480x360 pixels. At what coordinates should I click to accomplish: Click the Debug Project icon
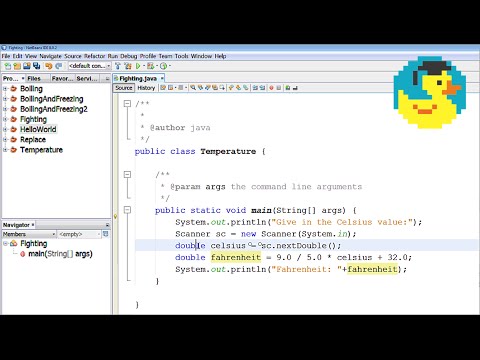[150, 66]
